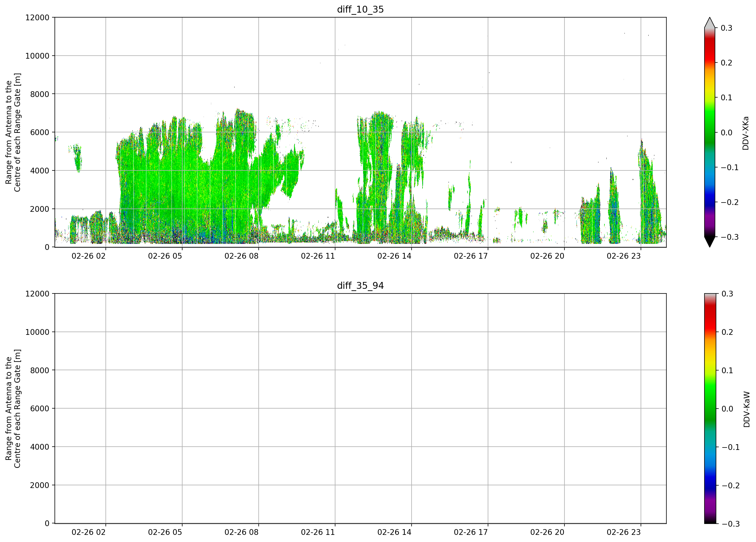
Task: Click the top plot's range y-axis title
Action: (x=13, y=132)
